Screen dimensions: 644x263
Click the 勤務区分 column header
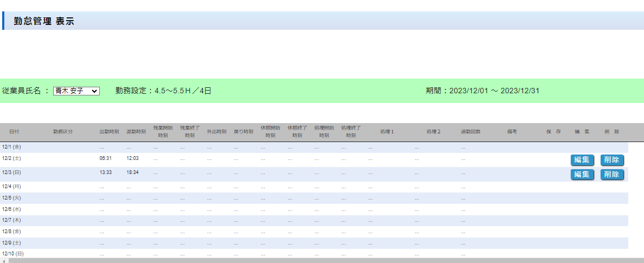(x=63, y=132)
